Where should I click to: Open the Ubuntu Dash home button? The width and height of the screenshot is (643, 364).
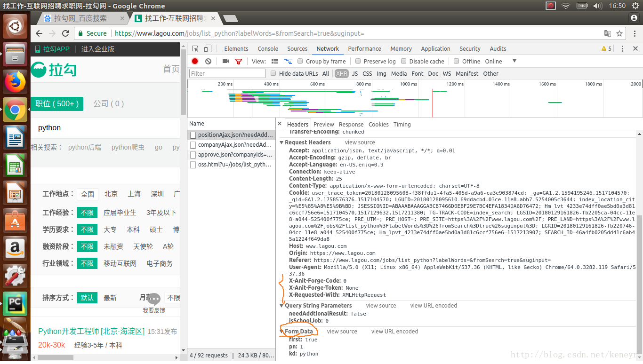pyautogui.click(x=16, y=26)
